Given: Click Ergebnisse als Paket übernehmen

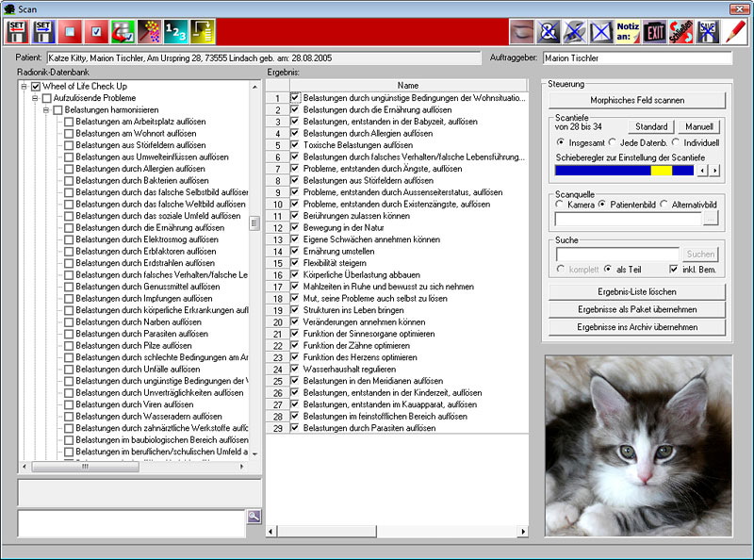Looking at the screenshot, I should pyautogui.click(x=637, y=309).
